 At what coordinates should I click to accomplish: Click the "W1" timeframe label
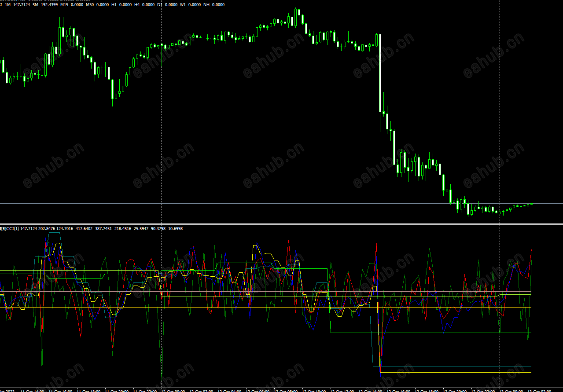[x=183, y=5]
